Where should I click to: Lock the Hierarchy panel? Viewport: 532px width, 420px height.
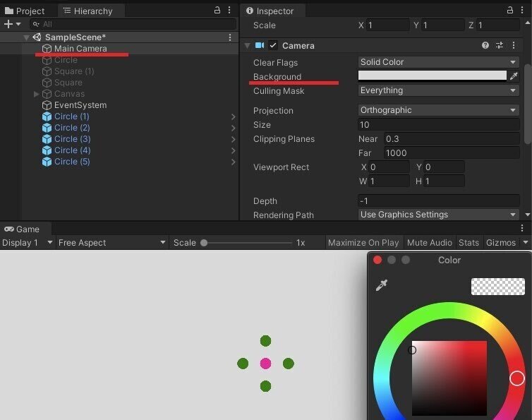(217, 10)
